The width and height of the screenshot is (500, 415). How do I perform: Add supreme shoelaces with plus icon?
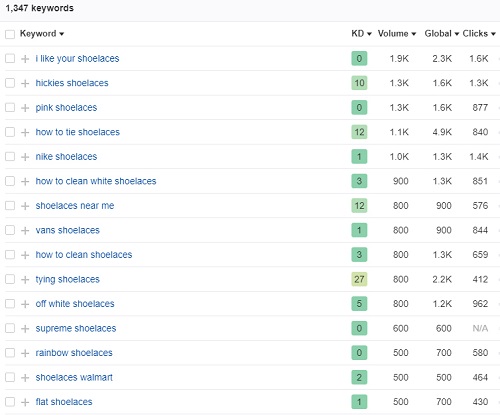click(x=25, y=329)
